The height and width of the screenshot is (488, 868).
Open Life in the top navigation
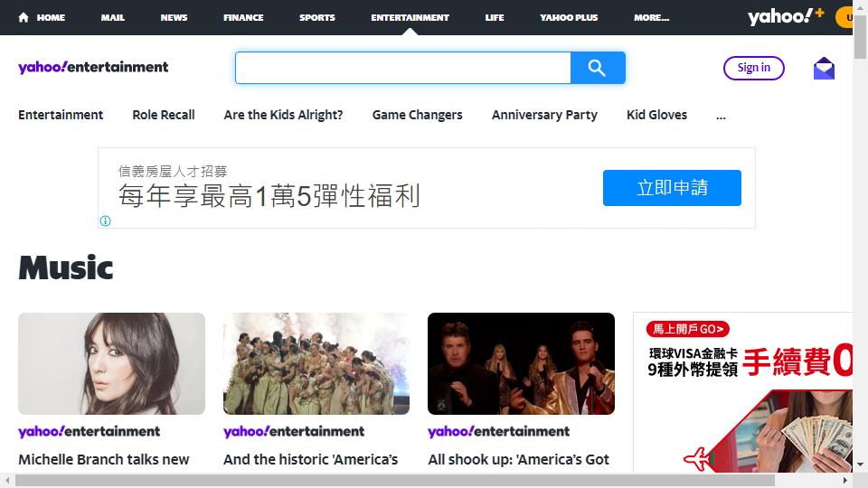coord(495,17)
